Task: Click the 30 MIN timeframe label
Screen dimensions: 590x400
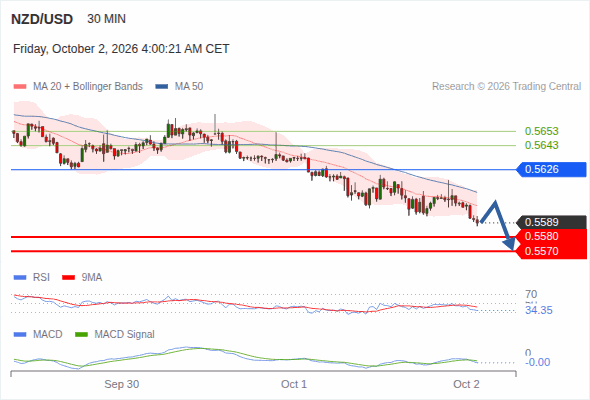Action: 106,19
